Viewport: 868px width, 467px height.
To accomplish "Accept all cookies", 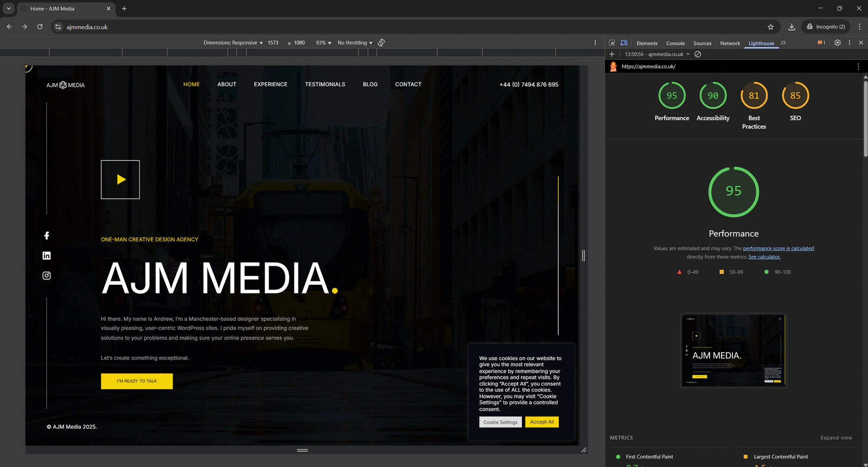I will point(542,422).
